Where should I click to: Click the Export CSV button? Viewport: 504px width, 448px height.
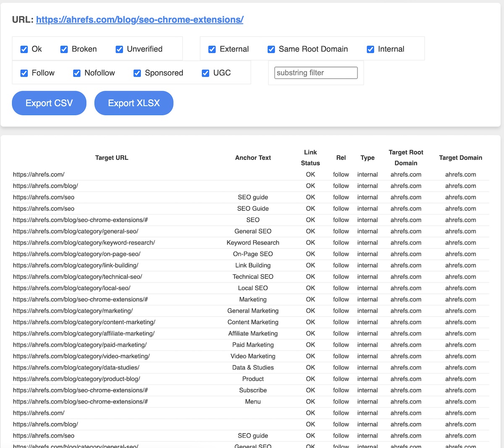[x=49, y=103]
